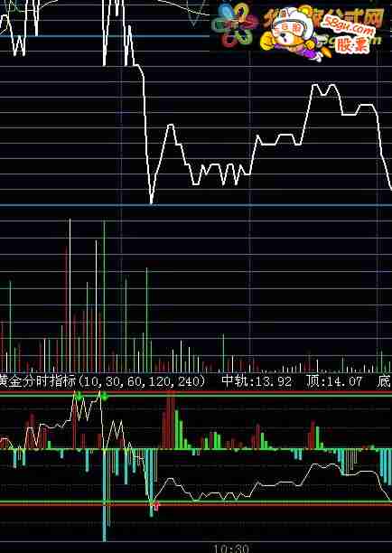The image size is (392, 553).
Task: Click the lower blue horizontal price line
Action: point(196,205)
